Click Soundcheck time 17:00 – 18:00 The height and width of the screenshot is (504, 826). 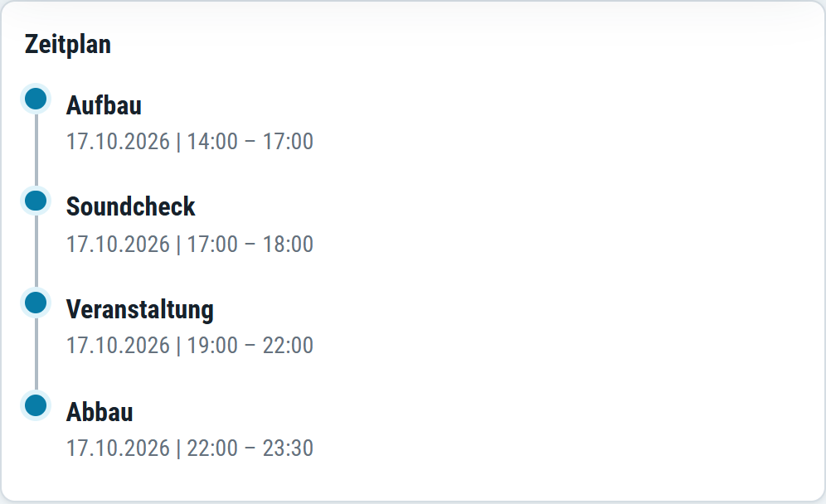(x=250, y=245)
